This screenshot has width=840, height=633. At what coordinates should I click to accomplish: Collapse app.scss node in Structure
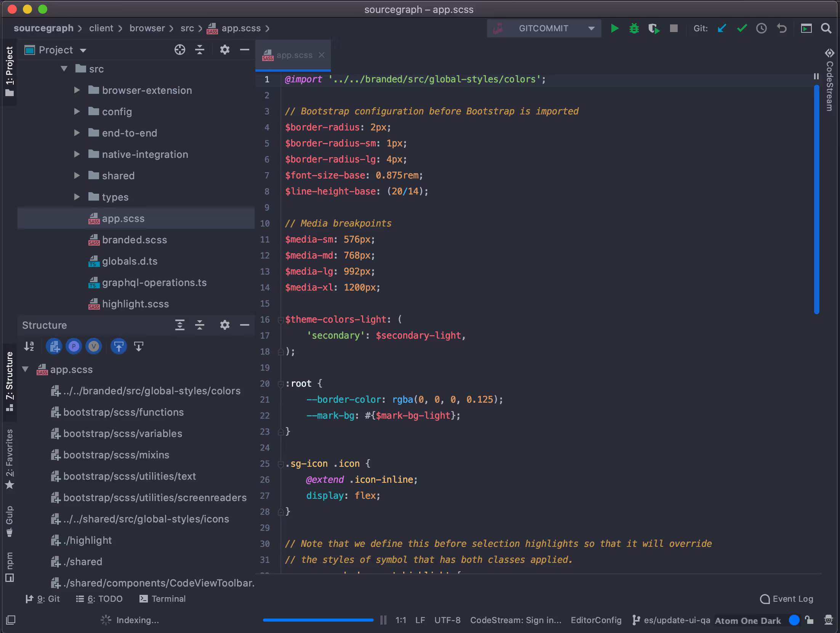[25, 370]
